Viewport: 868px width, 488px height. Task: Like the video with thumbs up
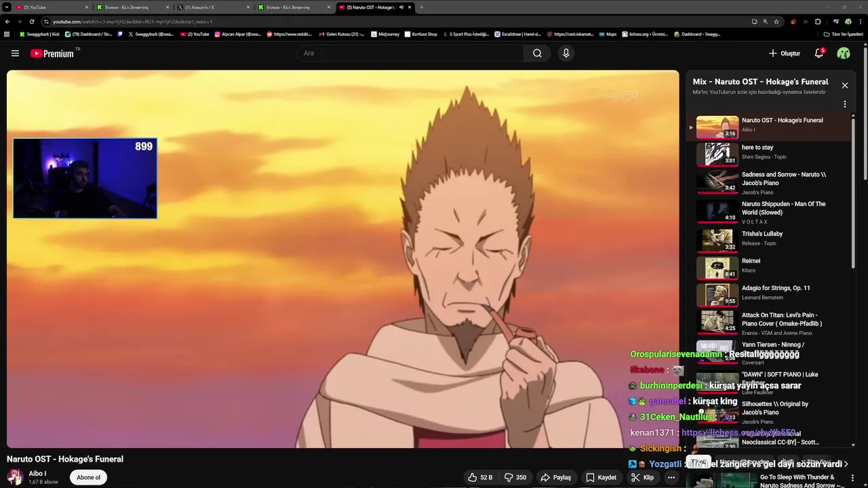click(480, 477)
